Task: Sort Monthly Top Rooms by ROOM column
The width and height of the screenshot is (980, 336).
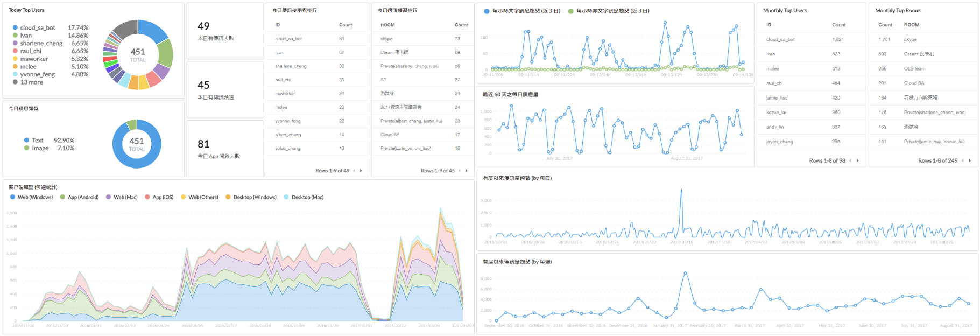Action: coord(912,25)
